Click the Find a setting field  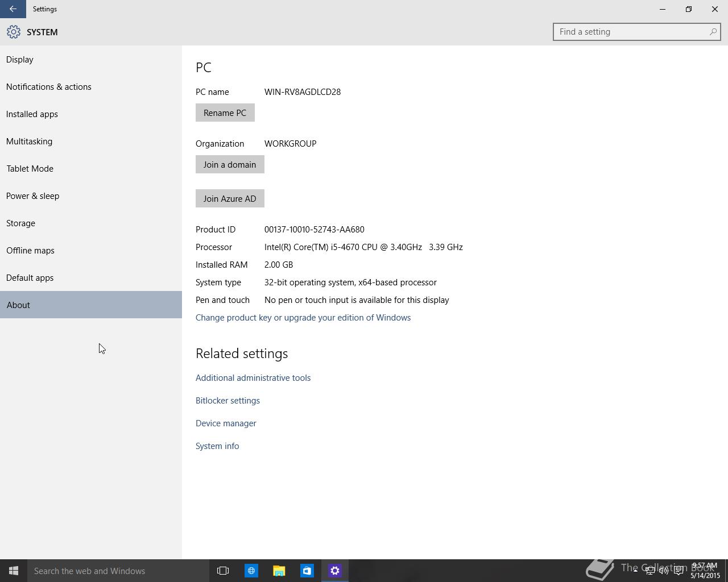tap(636, 32)
